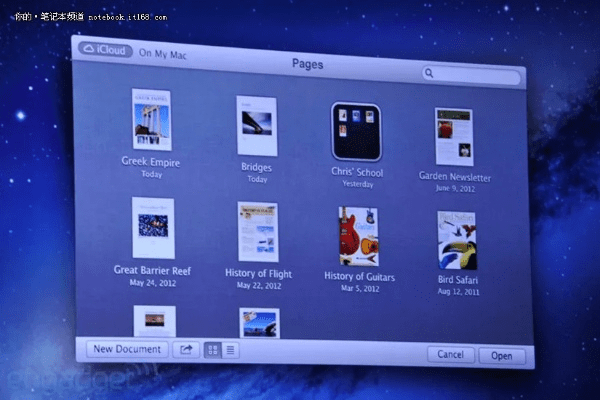Switch to list view
The image size is (600, 400).
pos(230,350)
